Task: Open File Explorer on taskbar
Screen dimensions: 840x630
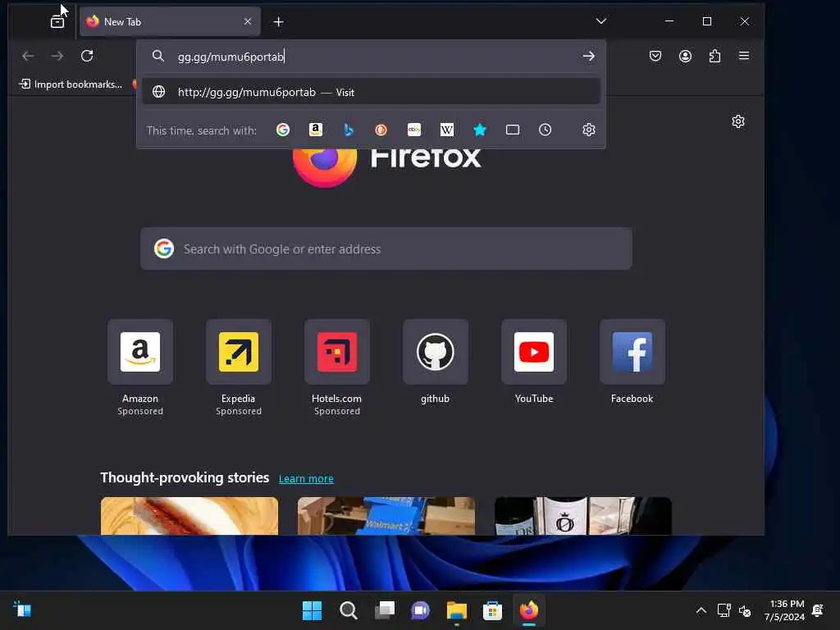Action: [456, 610]
